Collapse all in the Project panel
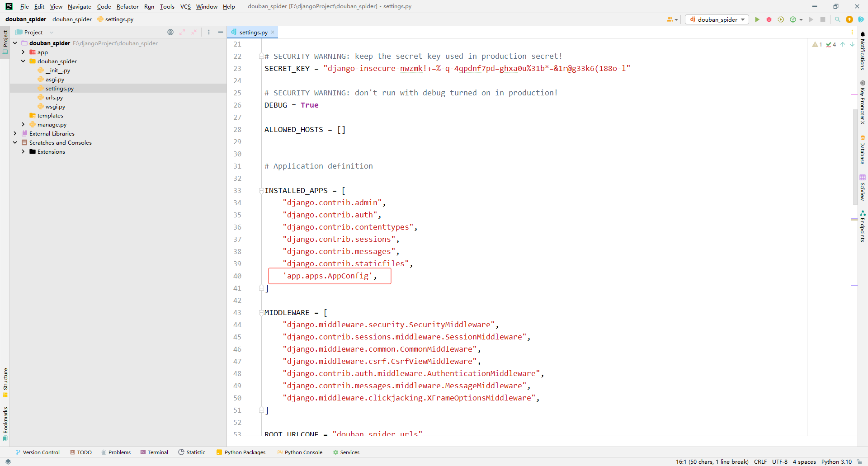The image size is (868, 466). click(x=194, y=32)
